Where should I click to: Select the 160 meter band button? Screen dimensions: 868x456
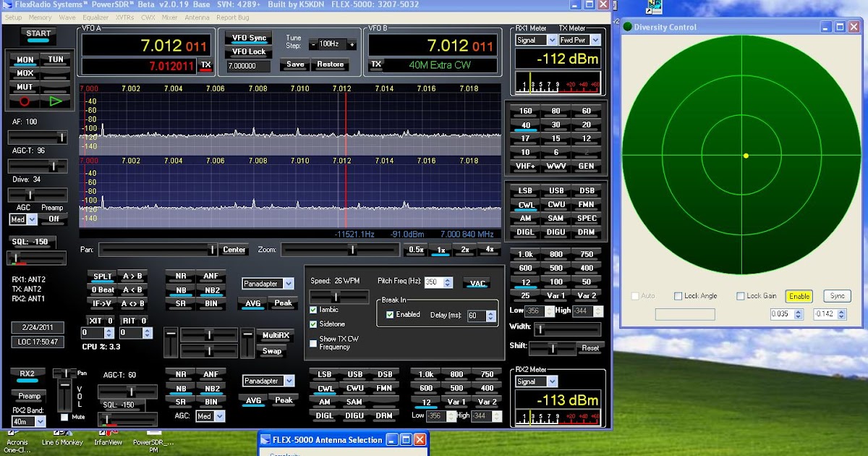point(525,111)
